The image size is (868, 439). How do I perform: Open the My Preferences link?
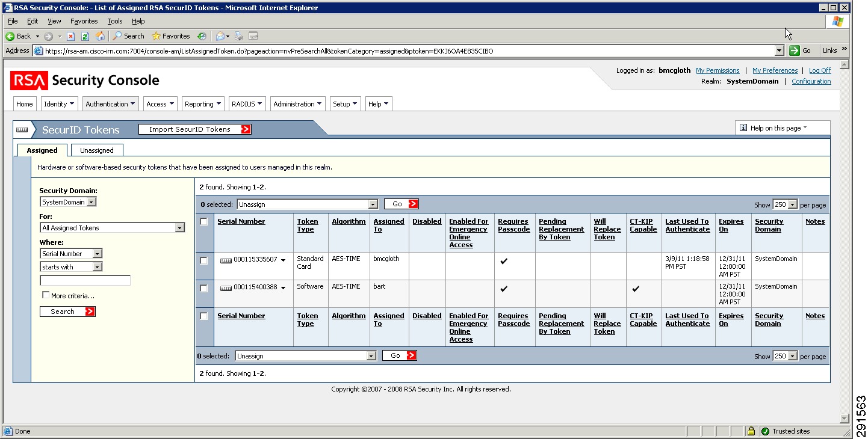click(775, 70)
